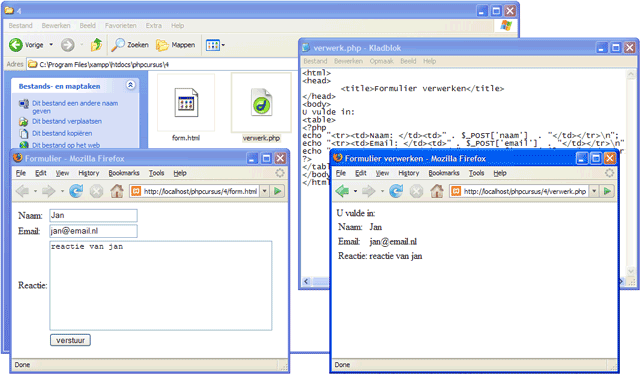Image resolution: width=640 pixels, height=374 pixels.
Task: Click site favicon in form.html URL bar
Action: [136, 191]
